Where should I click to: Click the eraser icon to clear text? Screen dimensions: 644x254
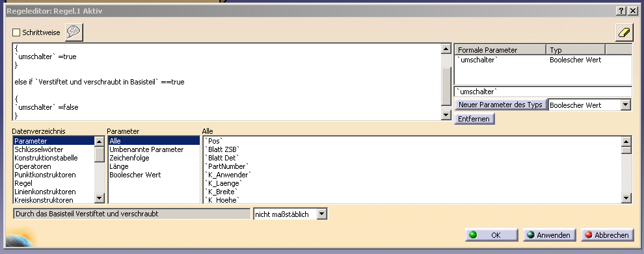pyautogui.click(x=624, y=32)
